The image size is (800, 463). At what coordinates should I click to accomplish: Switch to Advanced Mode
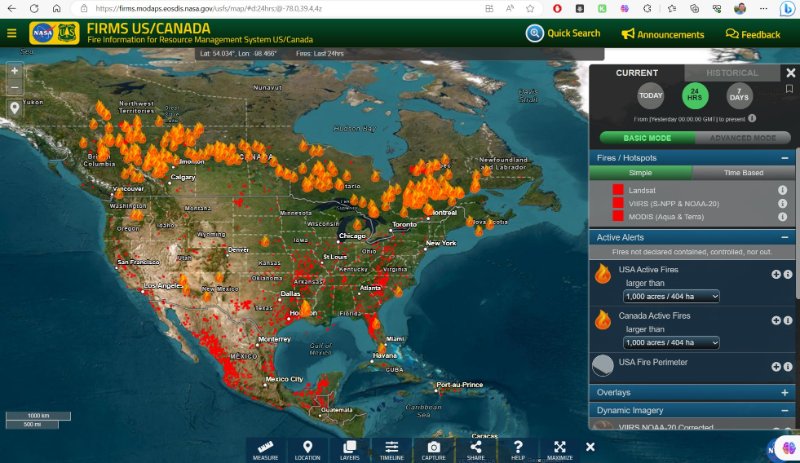point(743,138)
